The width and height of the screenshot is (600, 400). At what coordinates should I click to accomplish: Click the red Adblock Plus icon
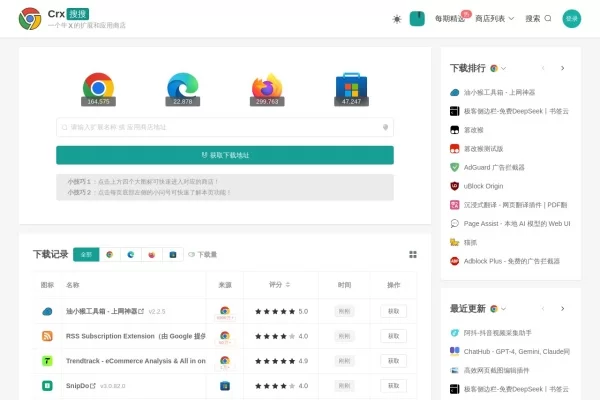coord(454,261)
